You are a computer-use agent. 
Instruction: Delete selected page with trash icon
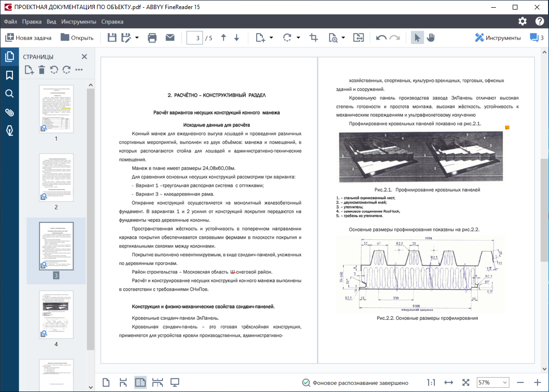42,70
